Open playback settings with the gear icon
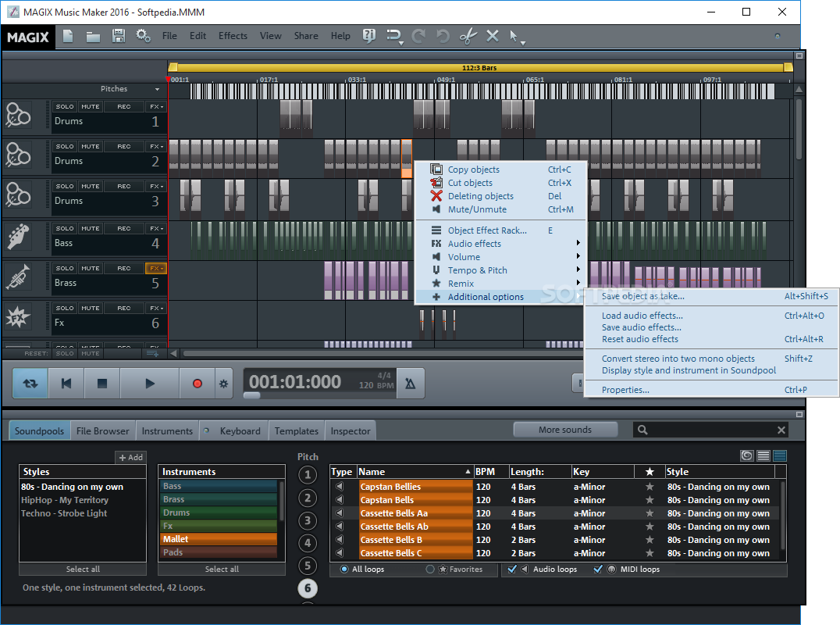 coord(223,384)
